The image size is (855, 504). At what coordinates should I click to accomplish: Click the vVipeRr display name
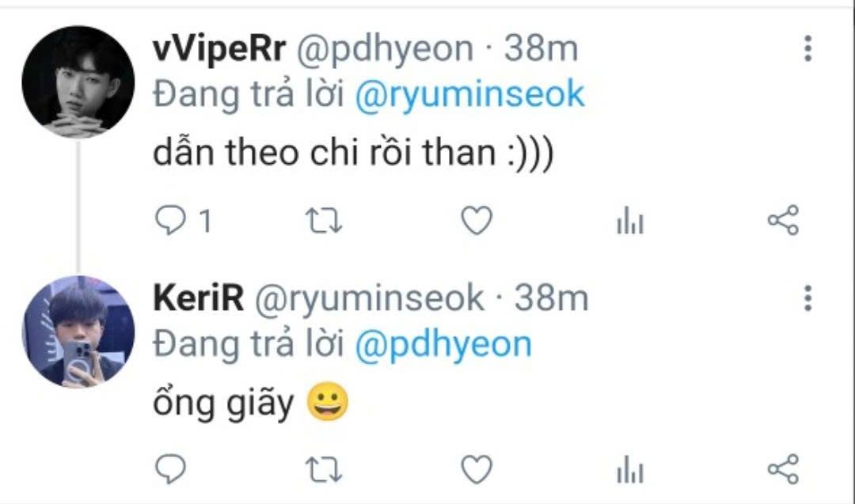point(219,49)
